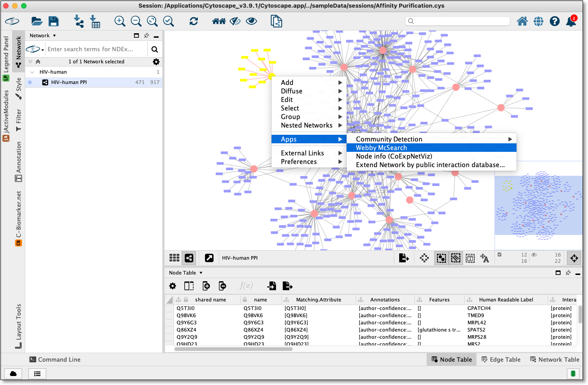
Task: Toggle always show graphics details
Action: pyautogui.click(x=424, y=258)
